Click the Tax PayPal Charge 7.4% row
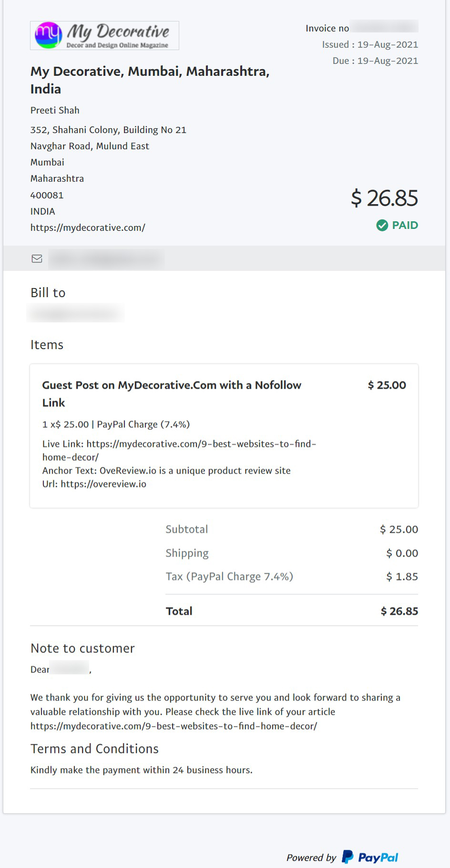450x868 pixels. click(x=229, y=577)
